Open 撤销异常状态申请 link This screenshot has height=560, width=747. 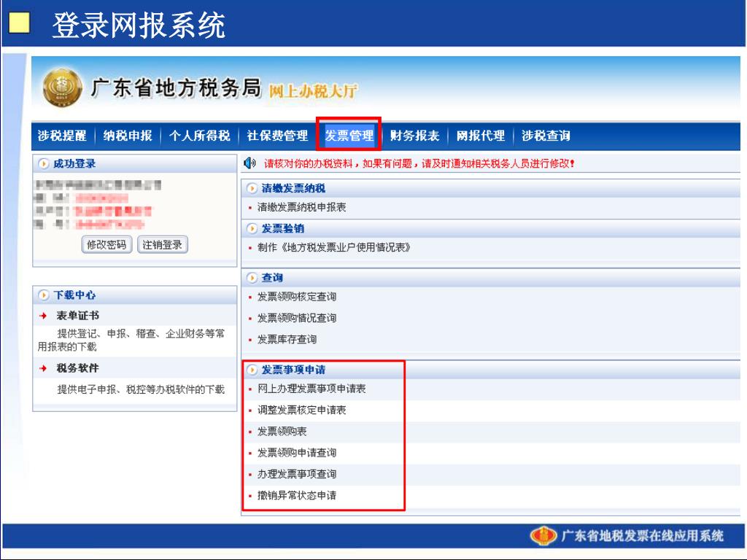tap(297, 495)
